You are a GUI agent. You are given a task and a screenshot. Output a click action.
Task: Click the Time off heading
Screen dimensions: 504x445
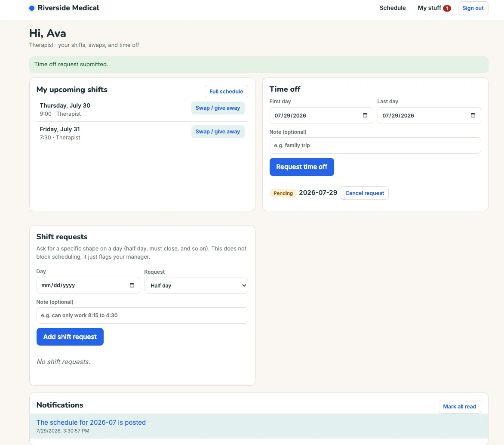tap(285, 89)
